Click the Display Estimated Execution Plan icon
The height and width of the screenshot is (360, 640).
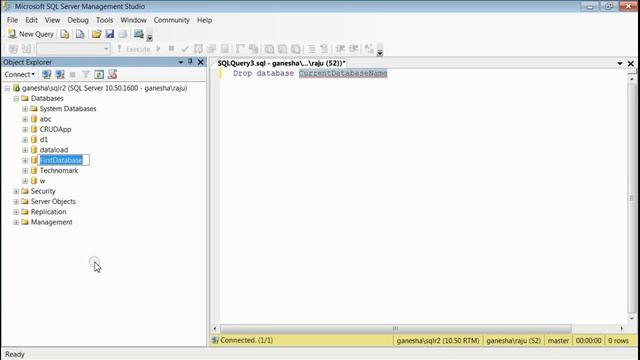[x=198, y=49]
